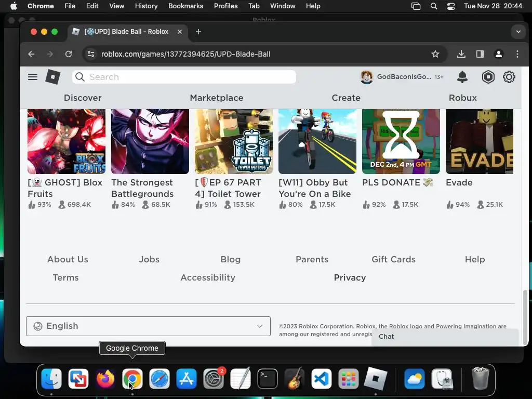
Task: Bookmark this page with the star icon
Action: pyautogui.click(x=435, y=54)
